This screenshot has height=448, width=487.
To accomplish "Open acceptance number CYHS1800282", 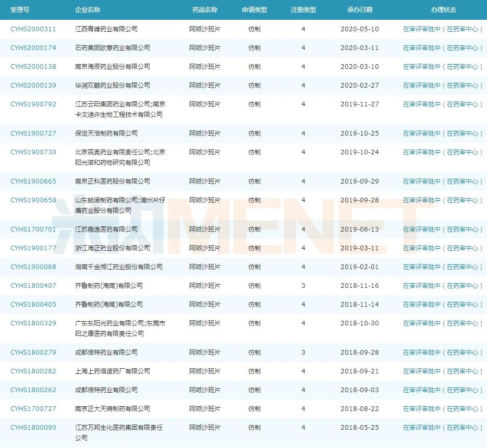I will tap(33, 371).
